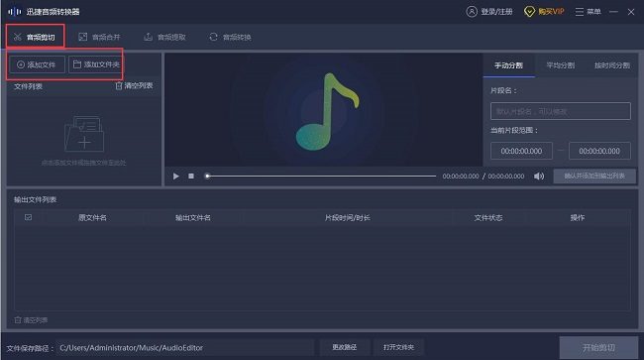
Task: Stop audio playback with square icon
Action: pos(191,176)
